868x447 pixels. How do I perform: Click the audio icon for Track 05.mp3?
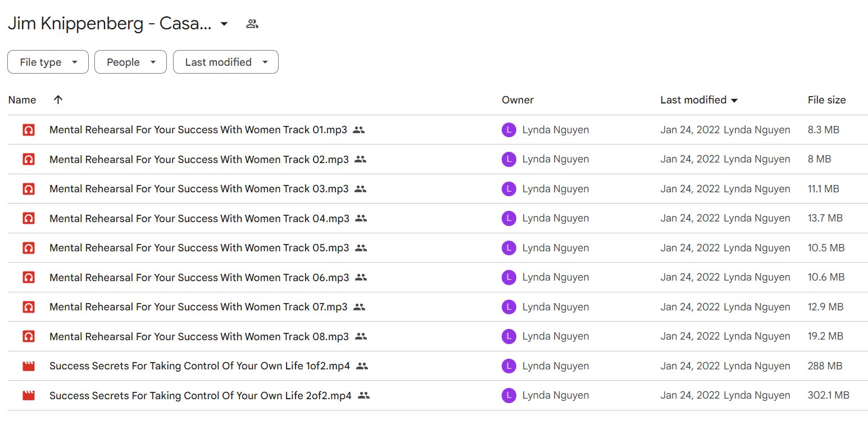tap(29, 248)
